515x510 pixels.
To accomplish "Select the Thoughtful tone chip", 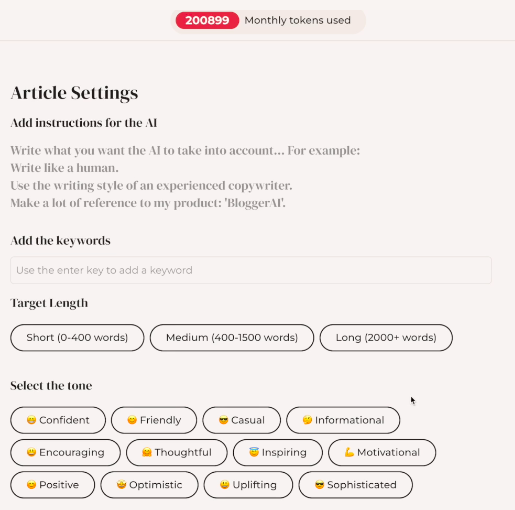I will click(177, 452).
